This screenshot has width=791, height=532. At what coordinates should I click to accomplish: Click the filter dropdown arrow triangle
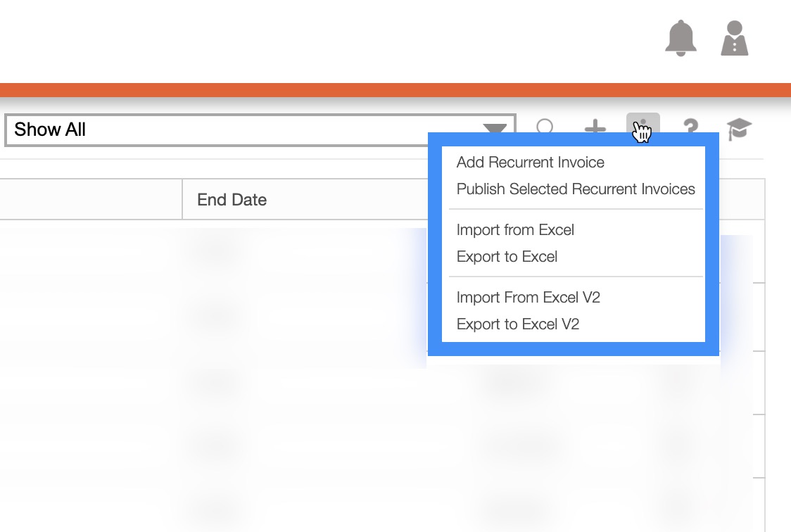[495, 129]
